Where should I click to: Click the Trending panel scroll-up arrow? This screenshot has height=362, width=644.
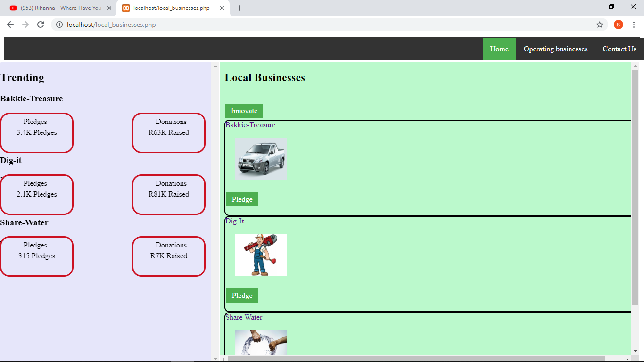[x=215, y=66]
